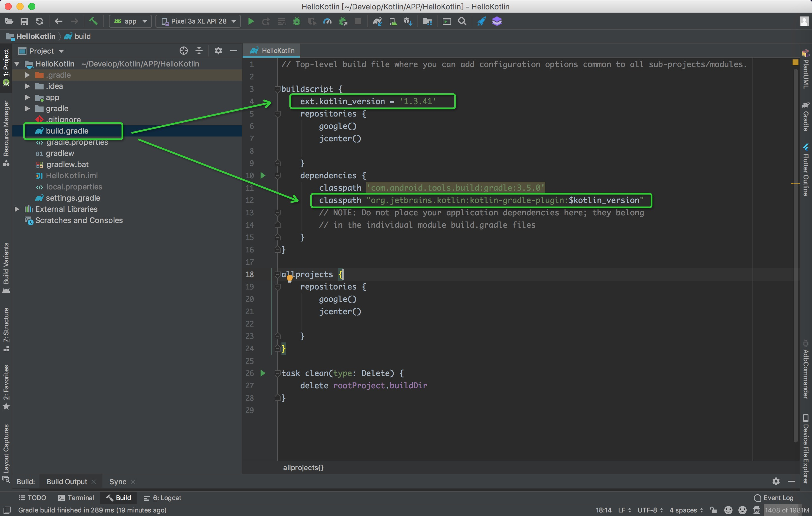Run the app with the green play icon
Screen dimensions: 812x516
(251, 21)
